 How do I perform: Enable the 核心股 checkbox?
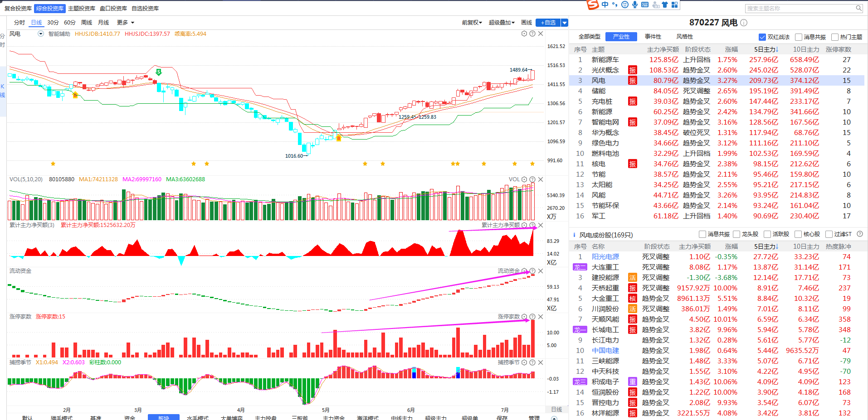click(798, 234)
